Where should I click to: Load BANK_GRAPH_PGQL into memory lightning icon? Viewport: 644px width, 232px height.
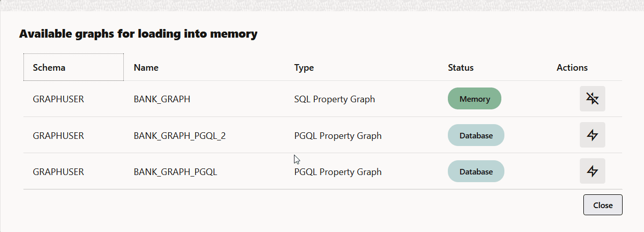[x=592, y=171]
